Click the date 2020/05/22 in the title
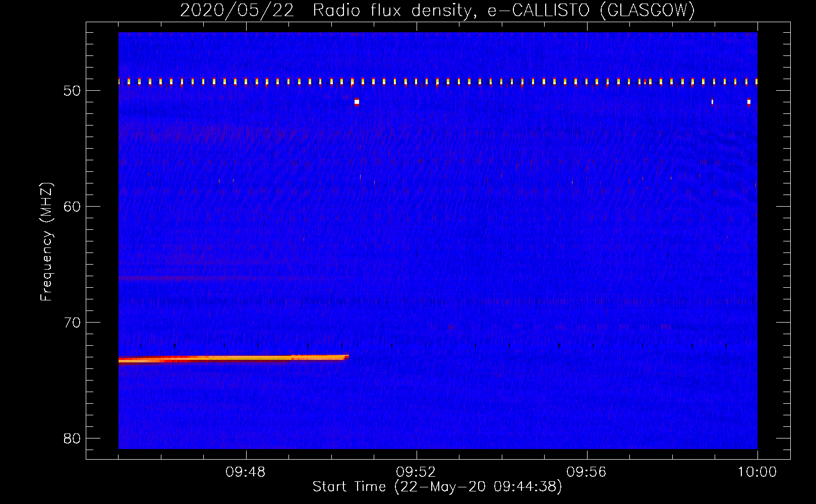 tap(237, 10)
